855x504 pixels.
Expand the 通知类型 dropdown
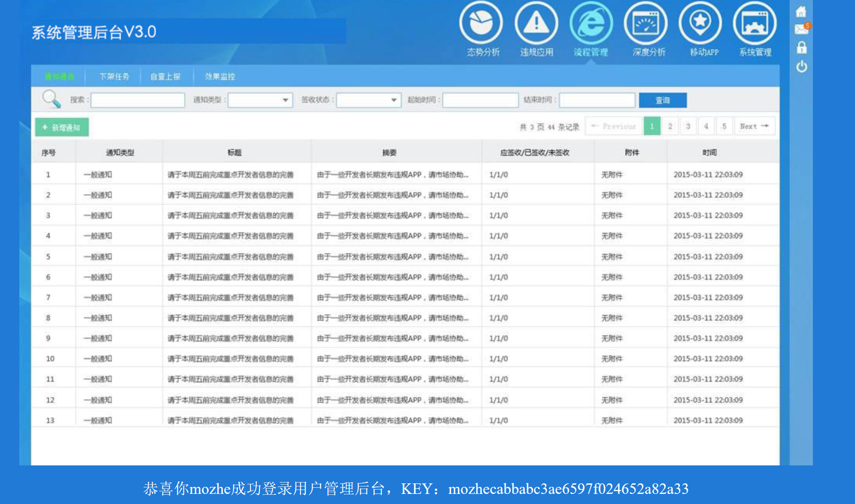(x=260, y=100)
